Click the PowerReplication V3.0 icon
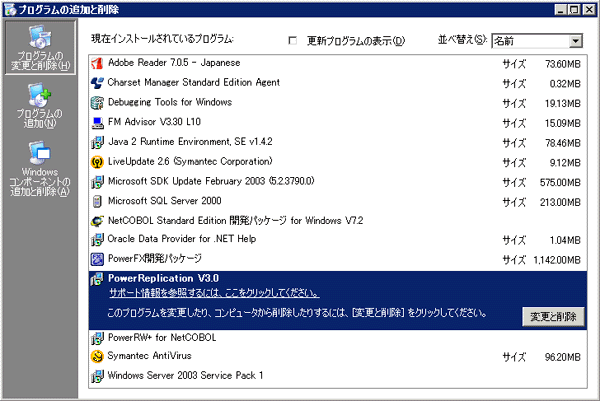This screenshot has width=600, height=401. [97, 279]
